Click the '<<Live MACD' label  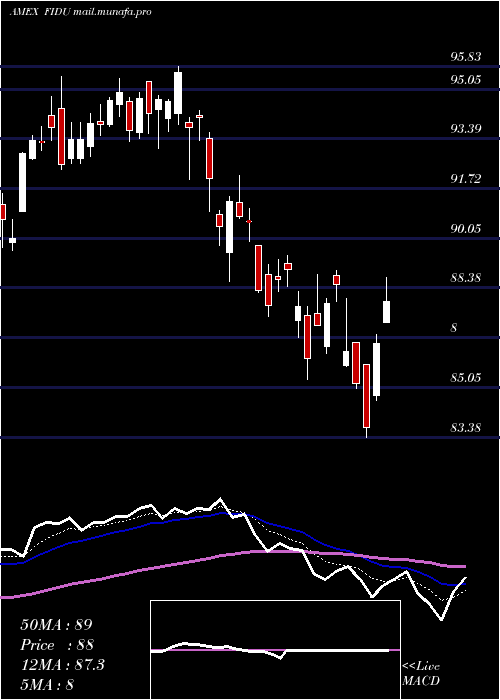click(x=421, y=673)
